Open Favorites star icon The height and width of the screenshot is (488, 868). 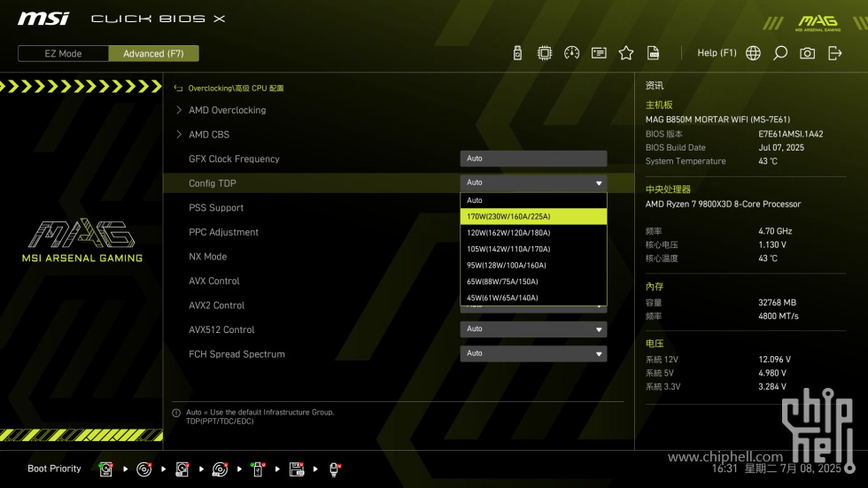(626, 53)
